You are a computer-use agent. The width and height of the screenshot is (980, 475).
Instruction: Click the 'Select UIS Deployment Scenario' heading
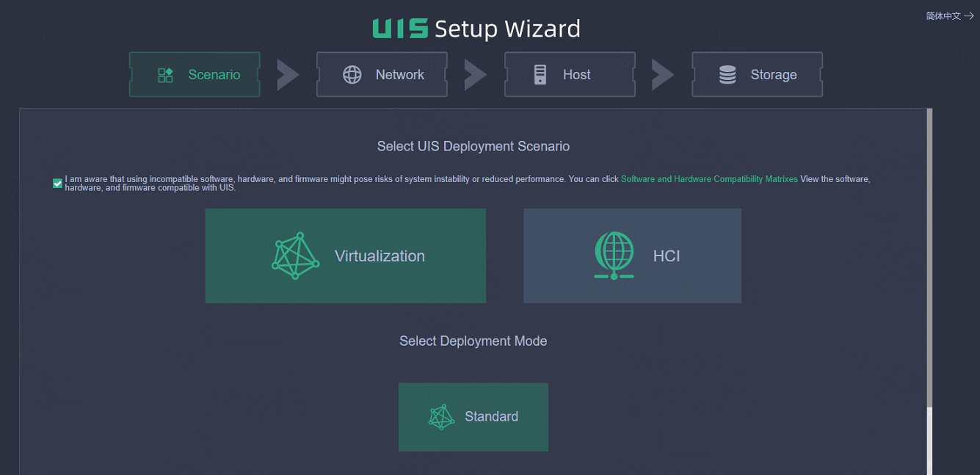pos(473,146)
